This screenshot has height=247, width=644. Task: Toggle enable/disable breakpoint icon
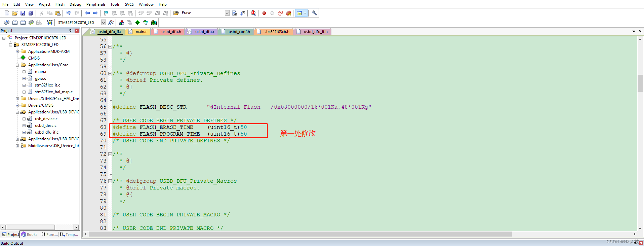coord(272,13)
